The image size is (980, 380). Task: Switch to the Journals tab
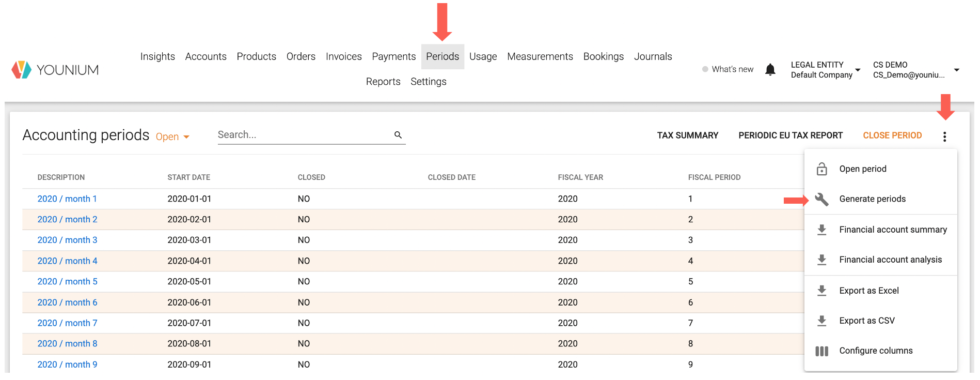(653, 56)
